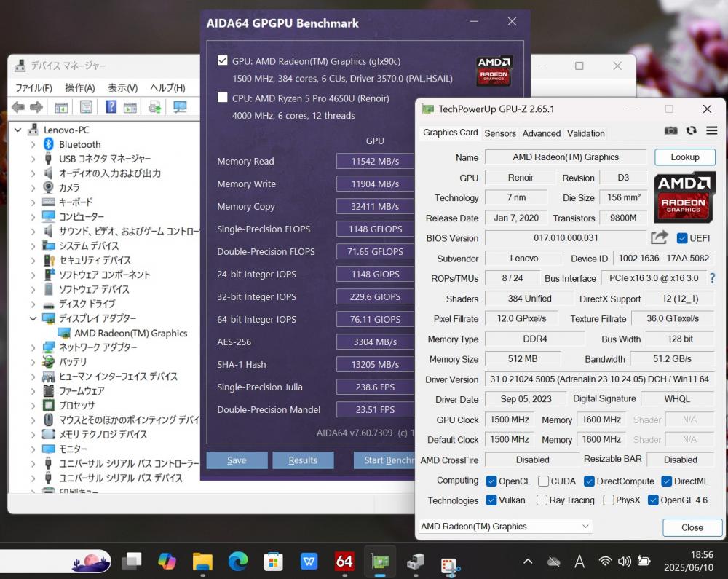Open Microsoft Edge from the taskbar

click(238, 561)
